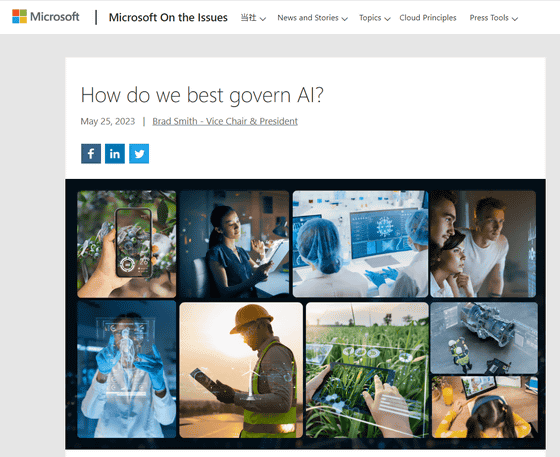Click the tablet in crop field image
Screen dimensions: 560x457
[x=367, y=370]
